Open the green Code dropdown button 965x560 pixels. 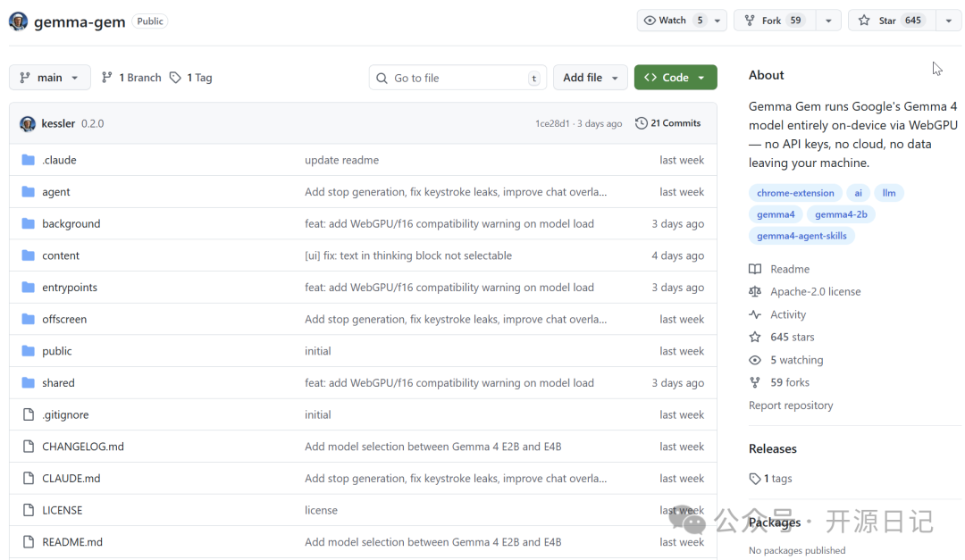point(675,78)
